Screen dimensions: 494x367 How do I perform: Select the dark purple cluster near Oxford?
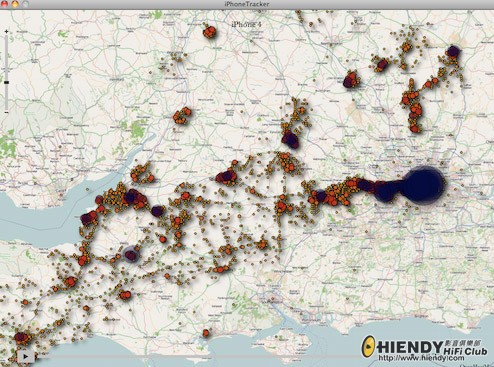coord(290,139)
